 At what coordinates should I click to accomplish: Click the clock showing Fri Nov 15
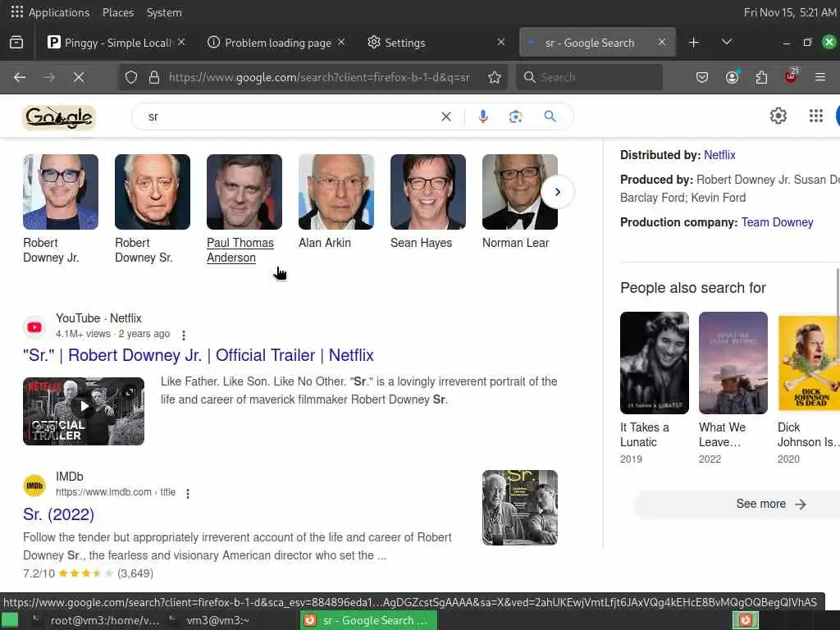(790, 11)
